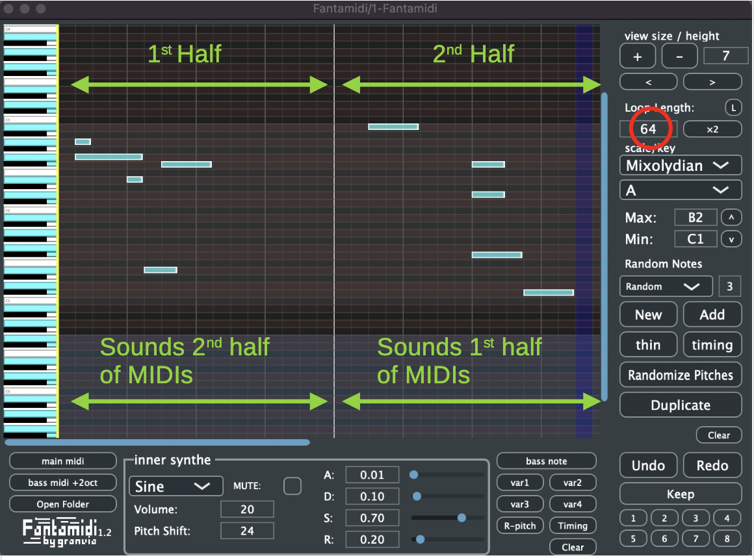Open the Sine waveform dropdown
Image resolution: width=754 pixels, height=560 pixels.
[175, 487]
